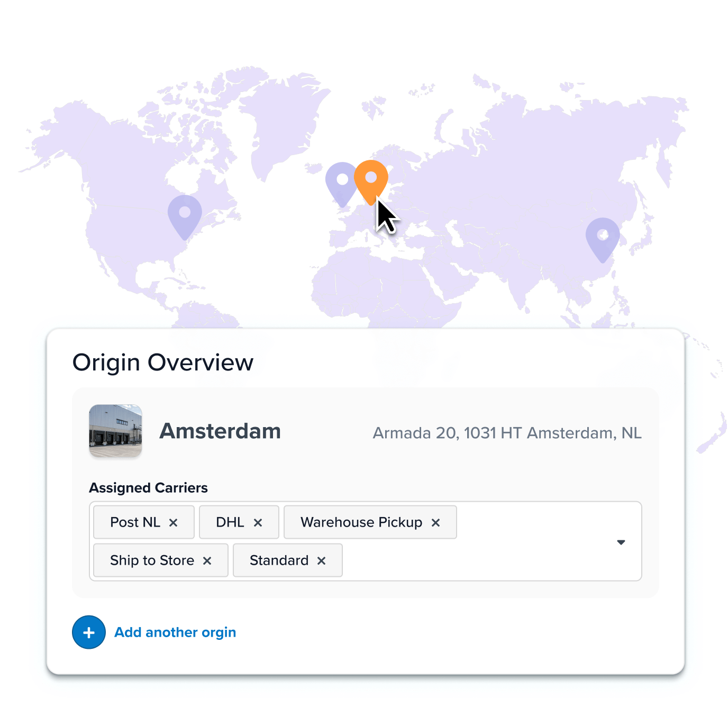Viewport: 728px width, 724px height.
Task: Remove the Post NL carrier tag
Action: (174, 522)
